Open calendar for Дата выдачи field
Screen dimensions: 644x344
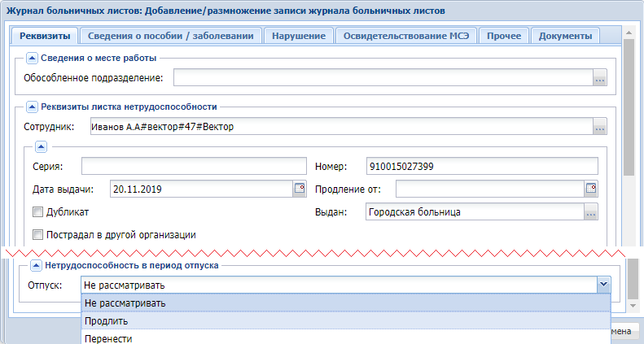click(299, 189)
